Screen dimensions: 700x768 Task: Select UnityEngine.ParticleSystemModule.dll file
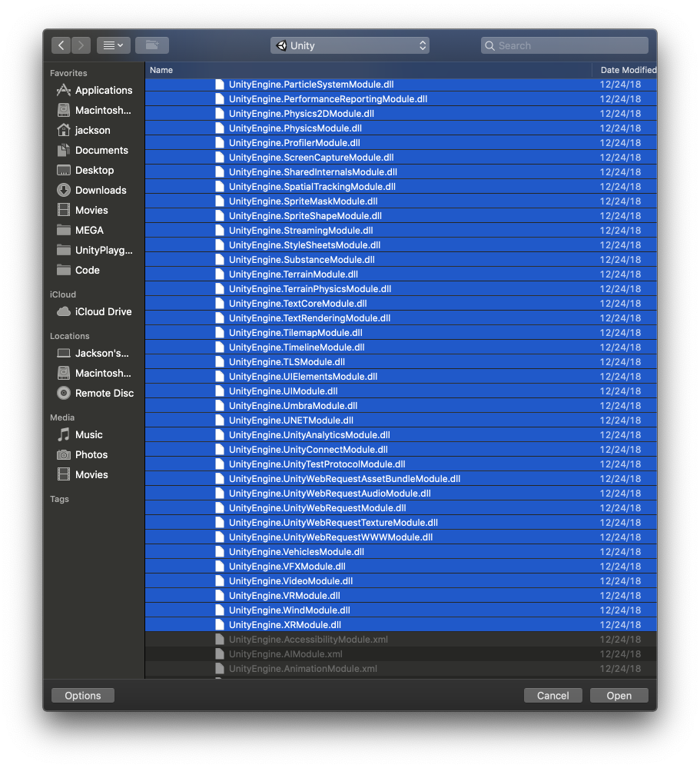pyautogui.click(x=401, y=85)
